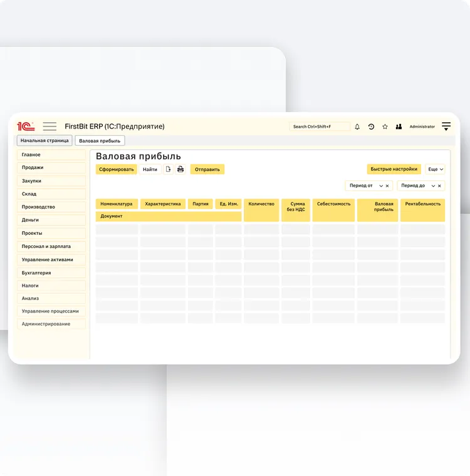
Task: Click the save report document icon
Action: (168, 169)
